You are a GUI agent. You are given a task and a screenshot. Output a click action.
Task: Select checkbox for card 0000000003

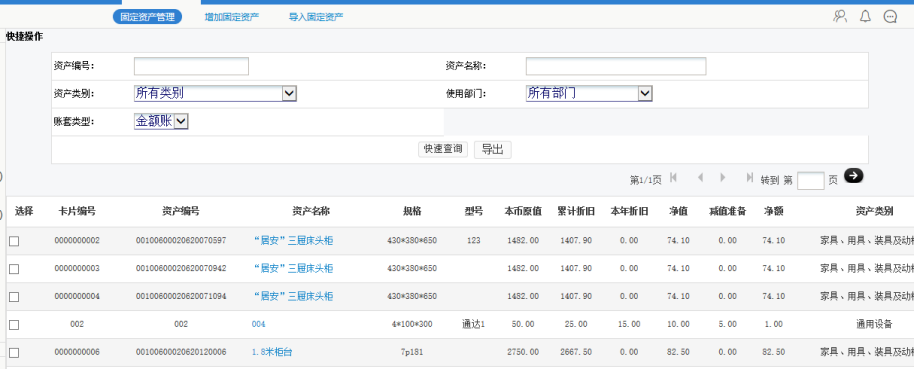pos(14,269)
